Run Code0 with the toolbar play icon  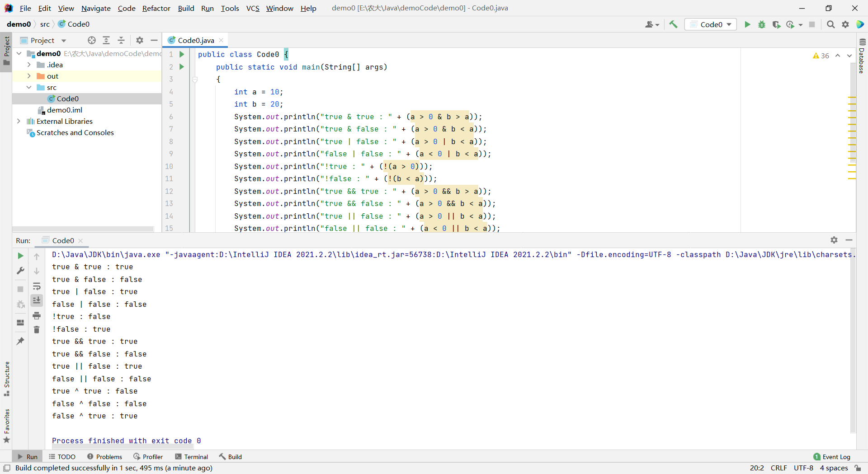(x=747, y=24)
